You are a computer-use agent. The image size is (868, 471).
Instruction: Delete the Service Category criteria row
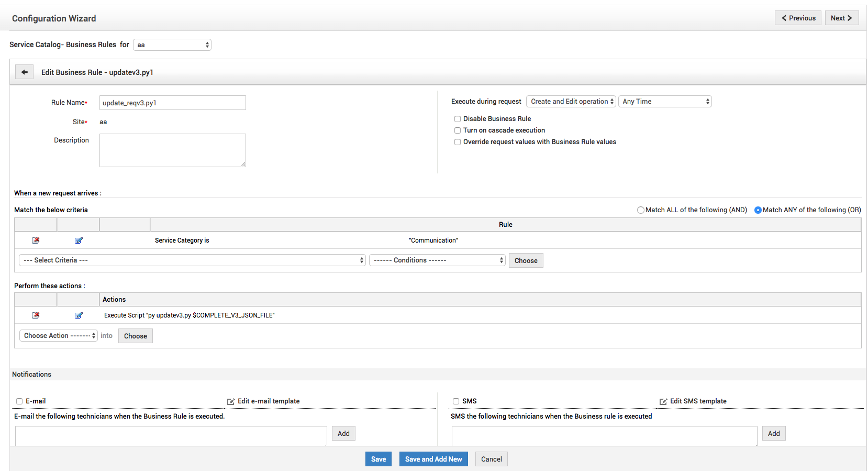(36, 240)
